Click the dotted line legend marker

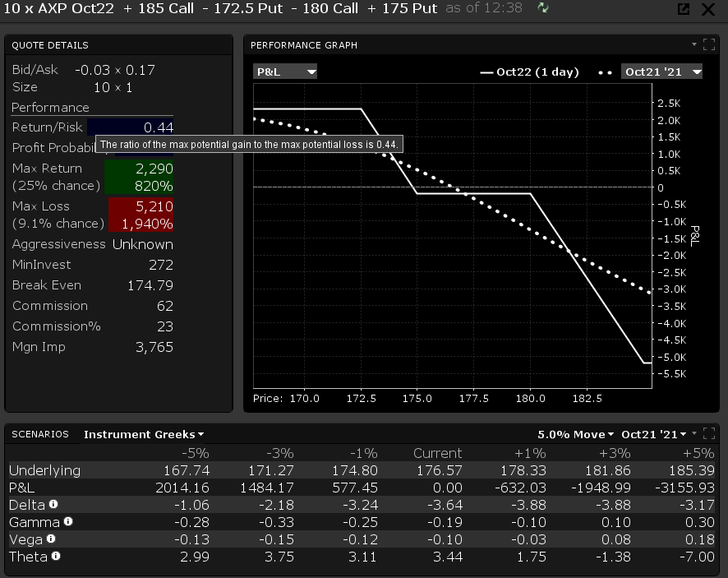click(605, 72)
